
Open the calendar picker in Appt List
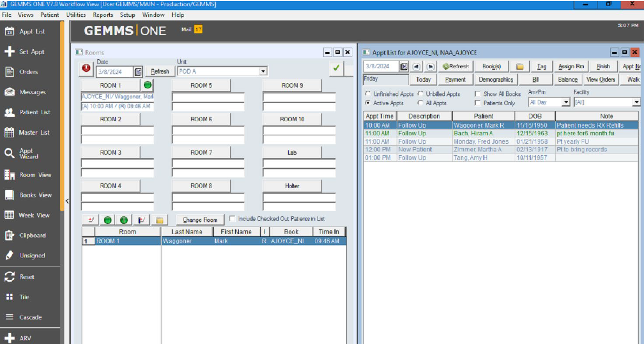click(x=404, y=67)
